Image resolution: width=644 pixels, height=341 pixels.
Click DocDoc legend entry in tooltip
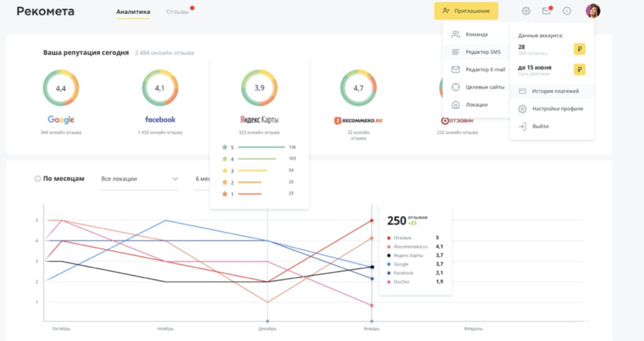click(x=415, y=282)
